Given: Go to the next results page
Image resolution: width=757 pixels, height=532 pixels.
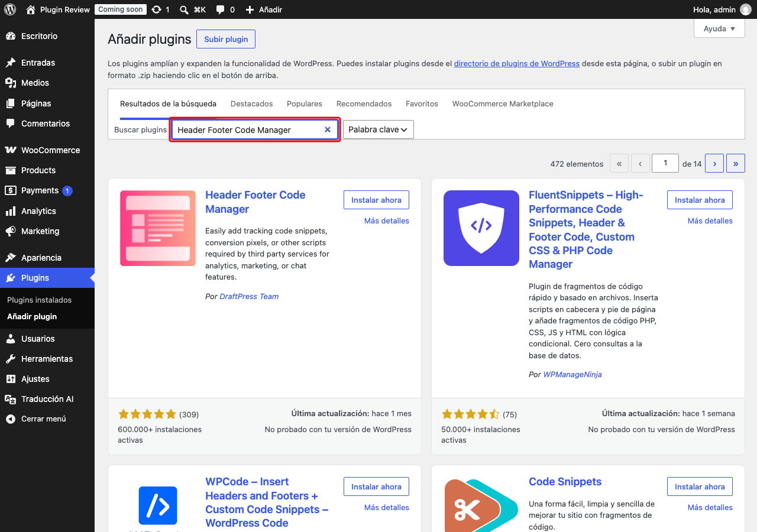Looking at the screenshot, I should [x=714, y=164].
